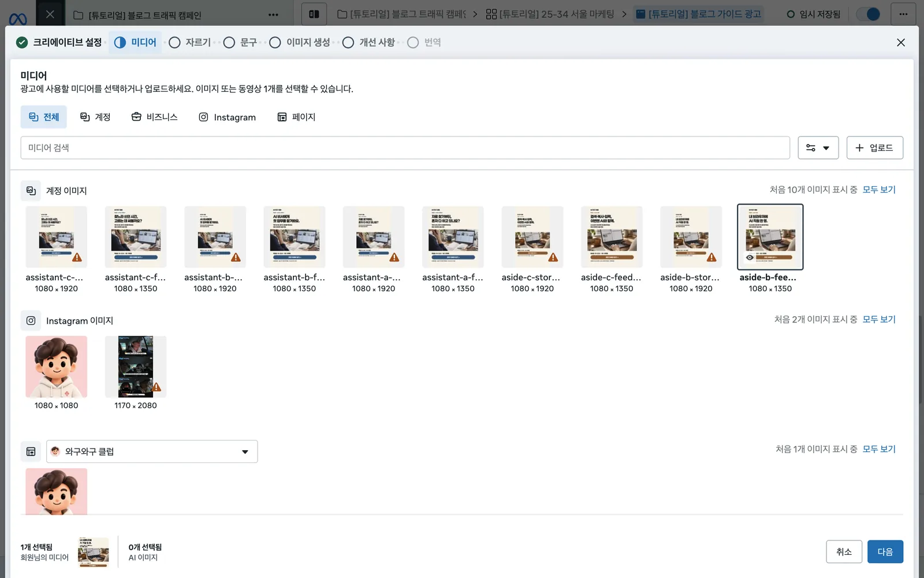Click warning icon on assistant-c story image
Image resolution: width=924 pixels, height=578 pixels.
tap(77, 257)
